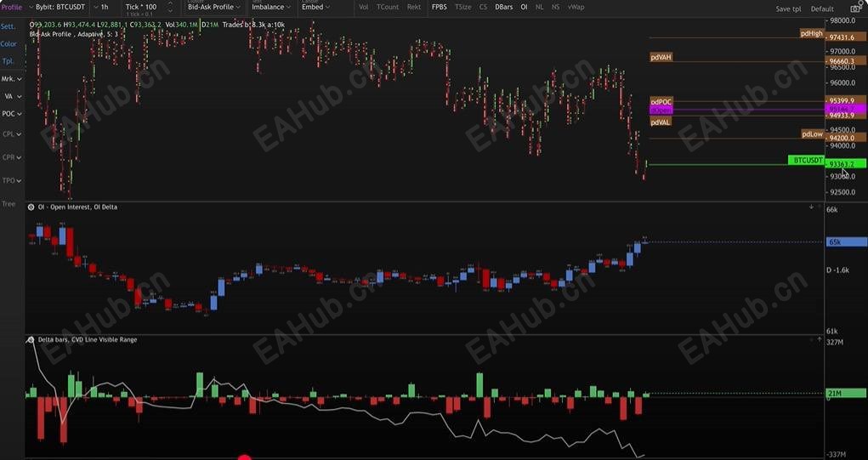Open the Profile chart type dropdown
This screenshot has width=868, height=460.
point(13,7)
